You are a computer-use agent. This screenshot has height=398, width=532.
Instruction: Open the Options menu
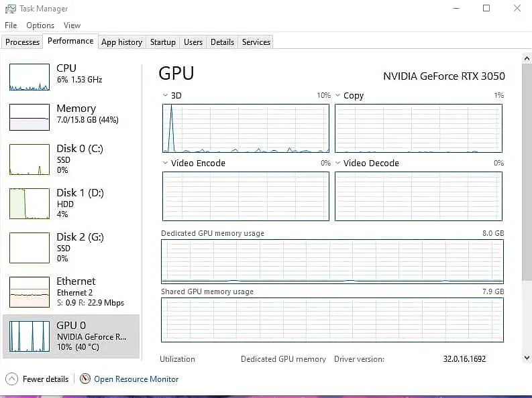[40, 25]
